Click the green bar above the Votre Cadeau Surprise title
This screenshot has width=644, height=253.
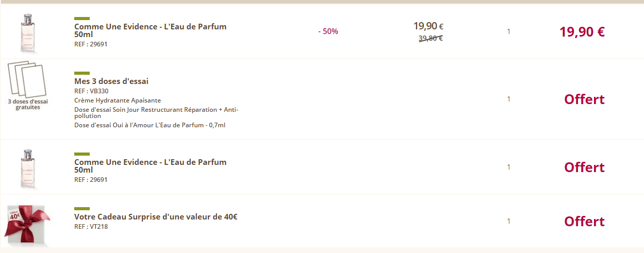[x=82, y=209]
